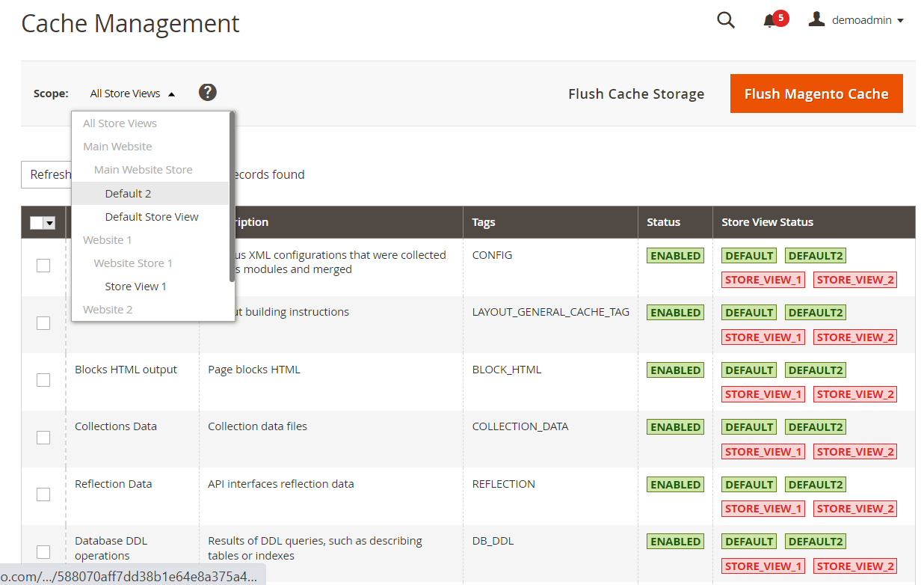Viewport: 924px width, 585px height.
Task: Open the search magnifier icon
Action: [x=726, y=20]
